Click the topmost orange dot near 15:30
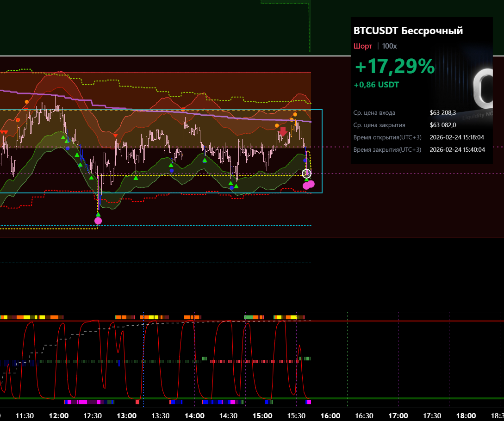The width and height of the screenshot is (504, 421). pos(295,114)
